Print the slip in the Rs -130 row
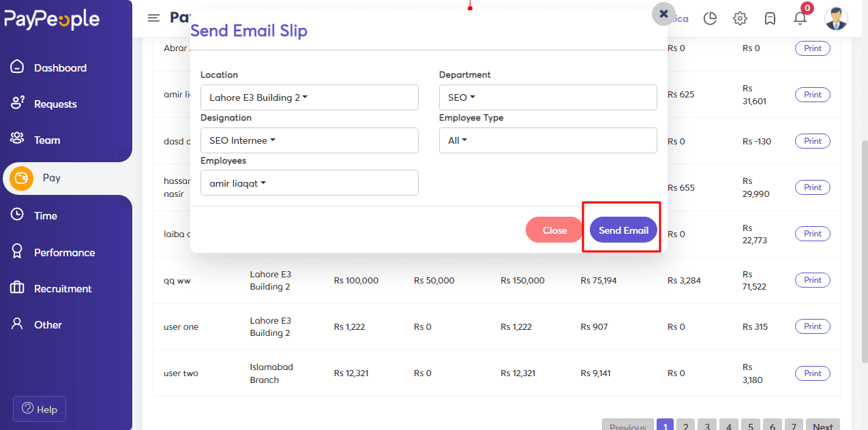The image size is (868, 430). pos(813,141)
